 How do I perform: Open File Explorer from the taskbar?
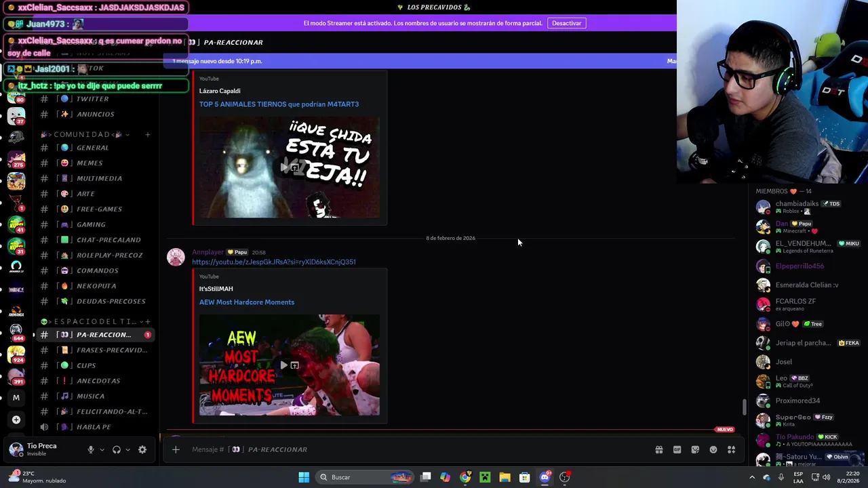pos(505,477)
